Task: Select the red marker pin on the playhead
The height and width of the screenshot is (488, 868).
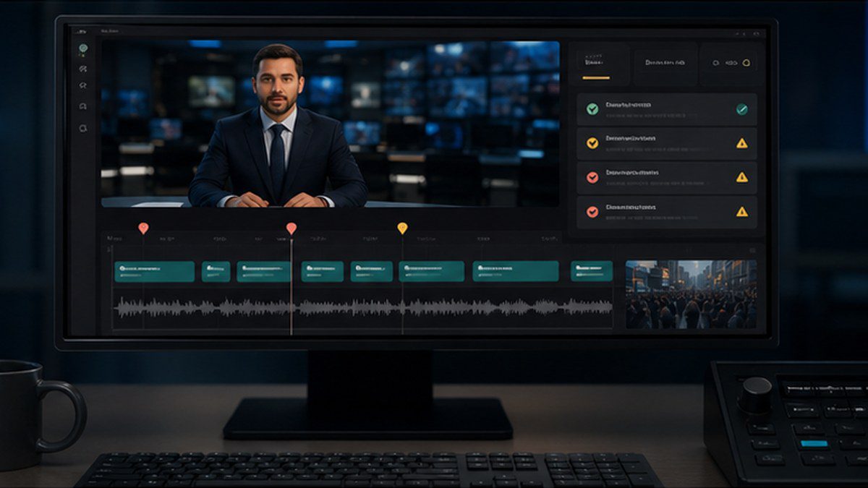Action: click(x=291, y=228)
